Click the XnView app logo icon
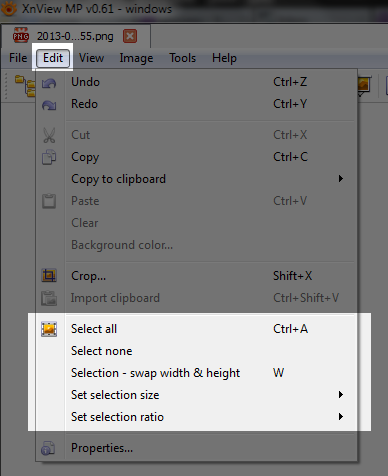This screenshot has height=476, width=388. 9,8
